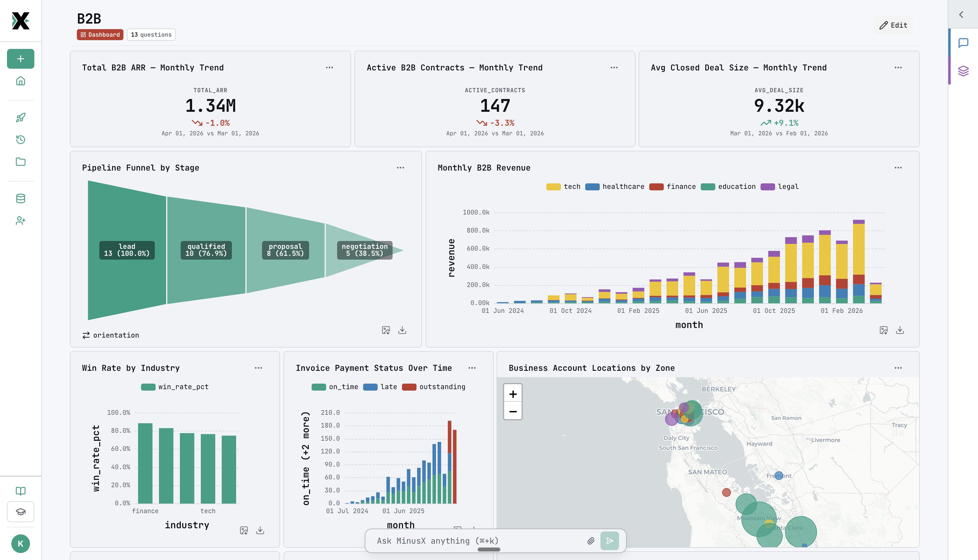This screenshot has height=560, width=978.
Task: Toggle education legend series
Action: pos(728,187)
